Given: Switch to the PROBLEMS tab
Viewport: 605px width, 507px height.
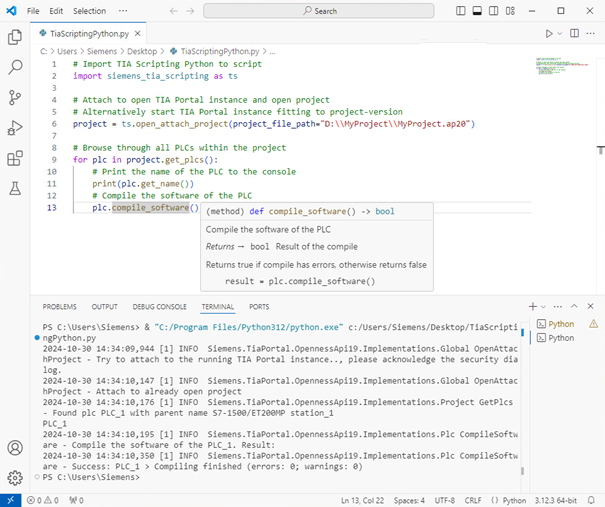Looking at the screenshot, I should [x=59, y=307].
